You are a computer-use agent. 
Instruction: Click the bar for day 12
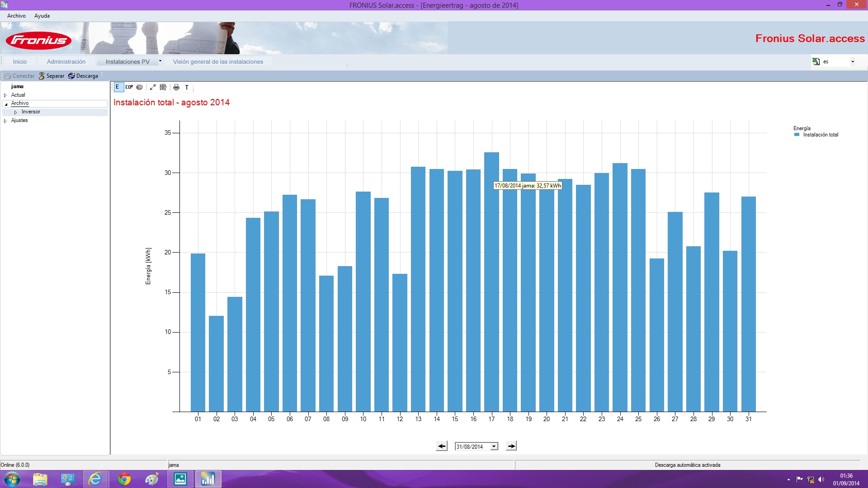pos(400,343)
